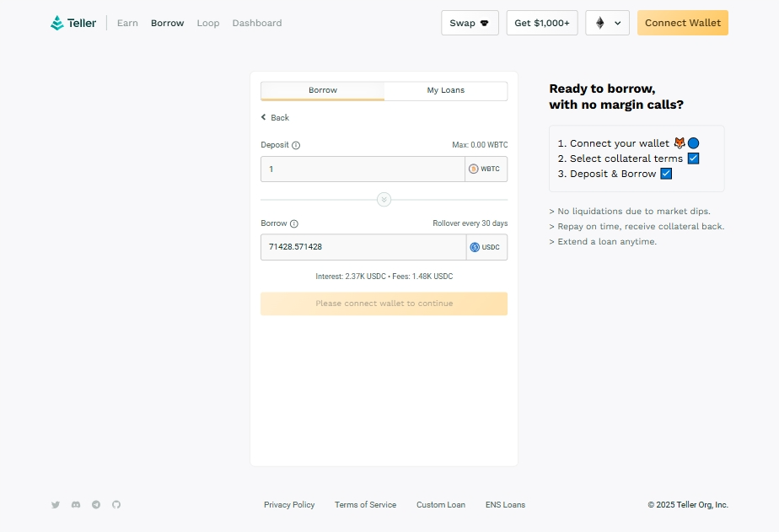The image size is (779, 532).
Task: Click the WBTC token selector
Action: tap(486, 169)
